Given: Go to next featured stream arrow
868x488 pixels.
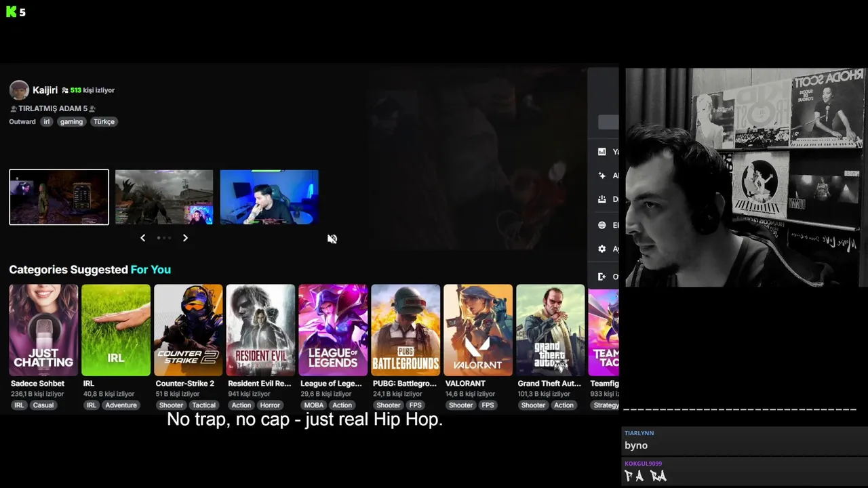Looking at the screenshot, I should point(185,238).
